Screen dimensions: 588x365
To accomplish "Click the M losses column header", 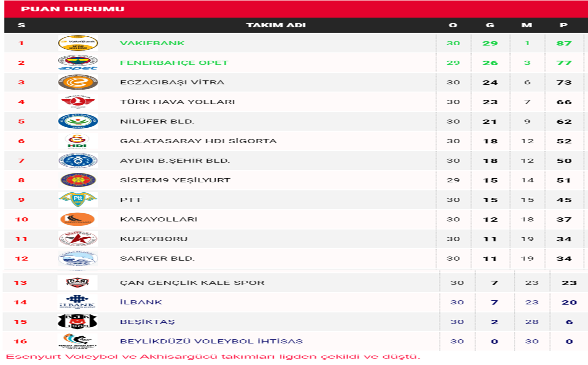I will click(527, 25).
